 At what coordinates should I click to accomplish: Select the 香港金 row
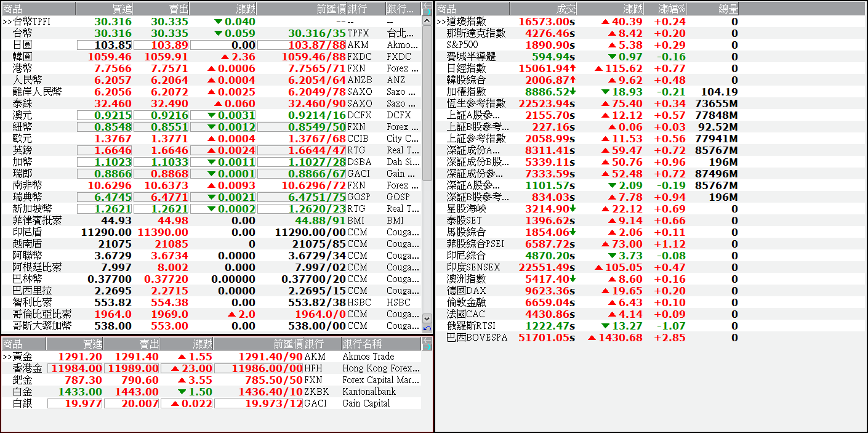(212, 368)
